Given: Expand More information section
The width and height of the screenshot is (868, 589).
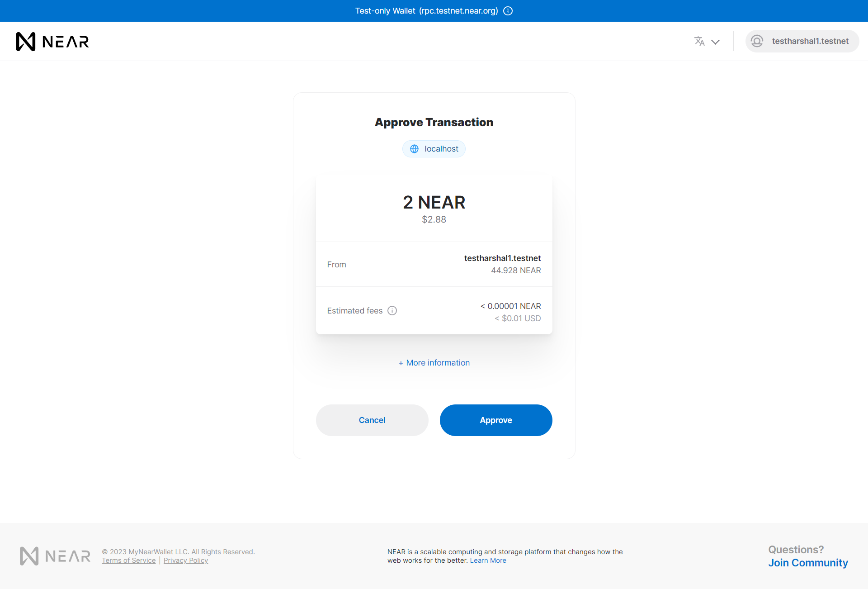Looking at the screenshot, I should [438, 363].
